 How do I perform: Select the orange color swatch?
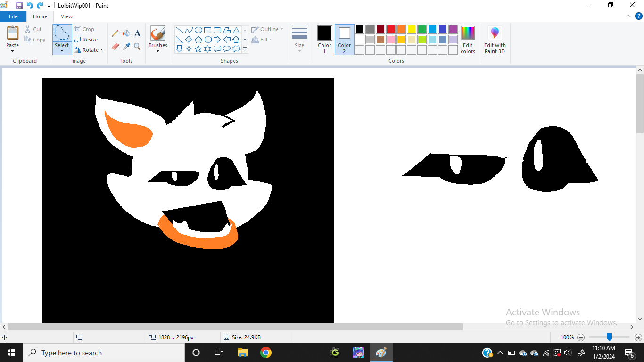point(401,29)
